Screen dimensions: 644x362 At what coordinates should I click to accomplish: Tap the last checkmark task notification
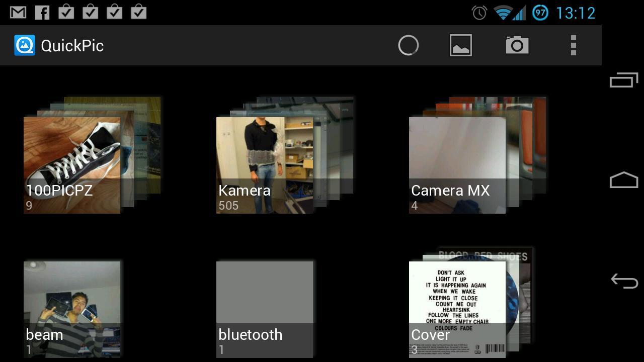pyautogui.click(x=138, y=12)
